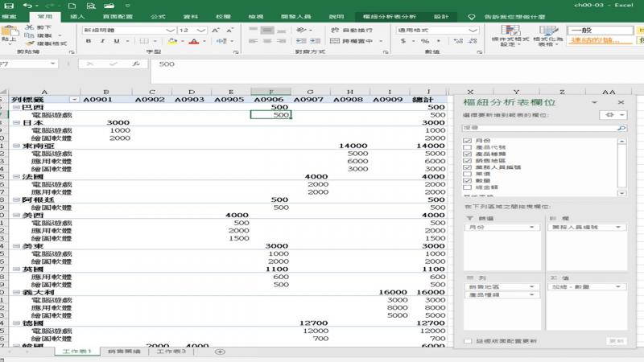Click the Save icon in the quick access toolbar
The height and width of the screenshot is (362, 644).
[8, 6]
